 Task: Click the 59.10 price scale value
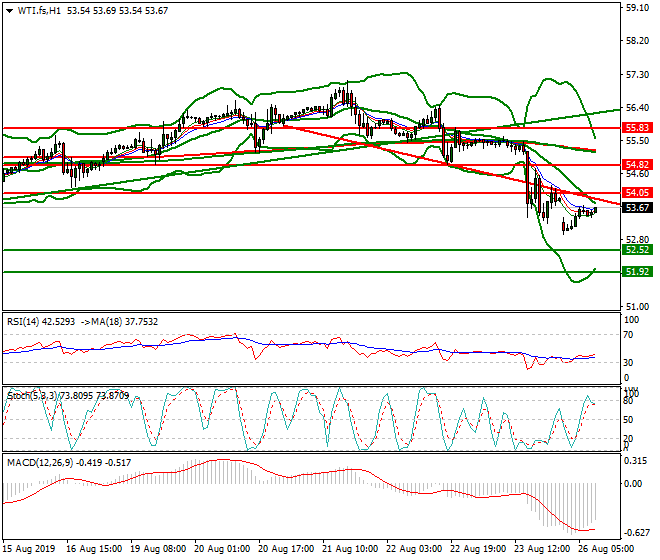(637, 8)
